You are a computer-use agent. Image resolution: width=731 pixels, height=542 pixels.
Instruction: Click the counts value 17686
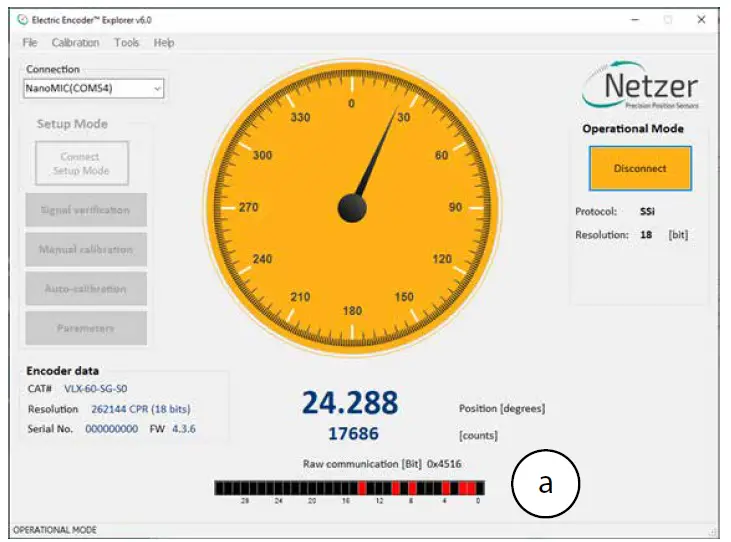pyautogui.click(x=353, y=434)
